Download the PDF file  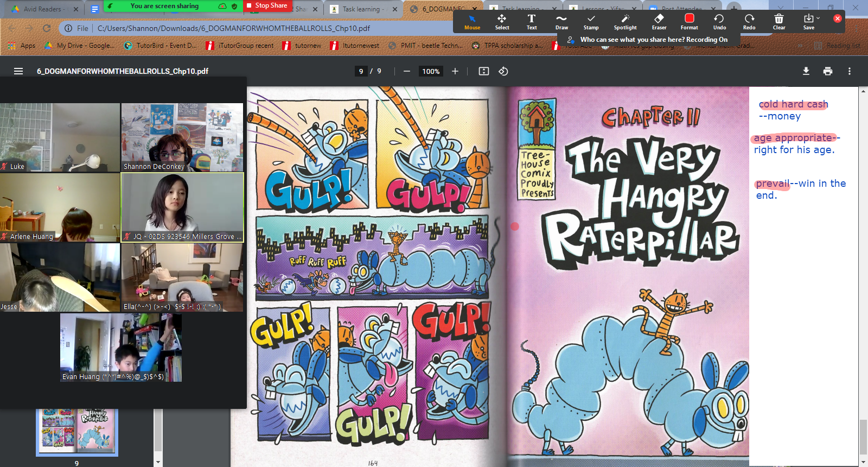click(x=806, y=71)
